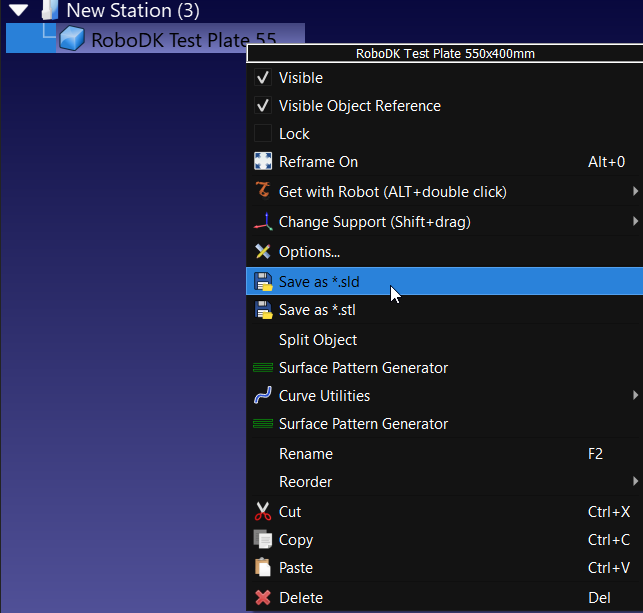This screenshot has height=613, width=643.
Task: Select Split Object from the menu
Action: click(x=317, y=340)
